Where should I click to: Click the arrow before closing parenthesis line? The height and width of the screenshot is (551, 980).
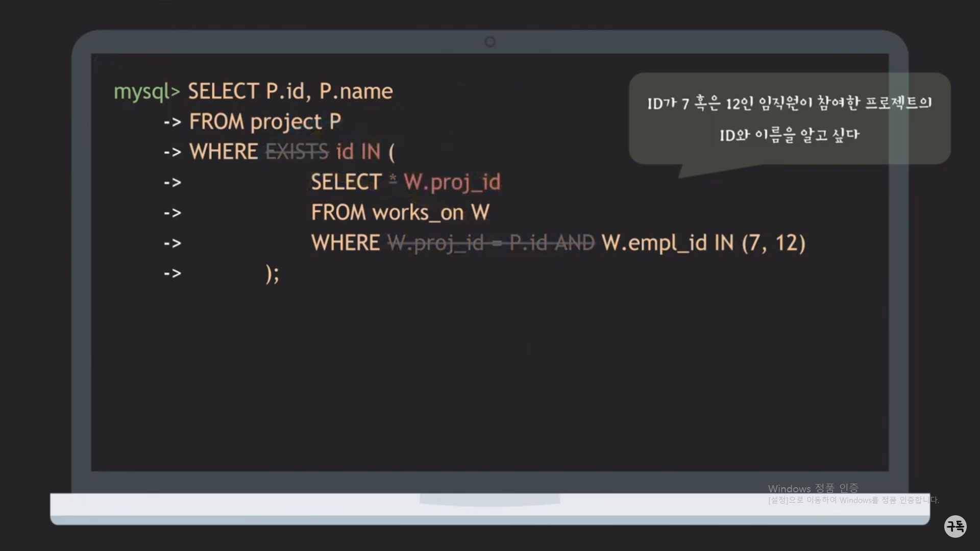(173, 274)
